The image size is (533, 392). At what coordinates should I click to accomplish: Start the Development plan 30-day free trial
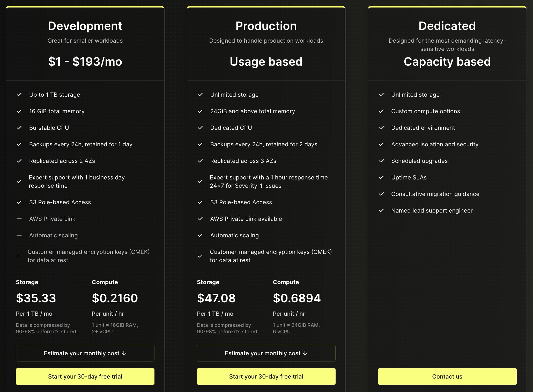[85, 376]
